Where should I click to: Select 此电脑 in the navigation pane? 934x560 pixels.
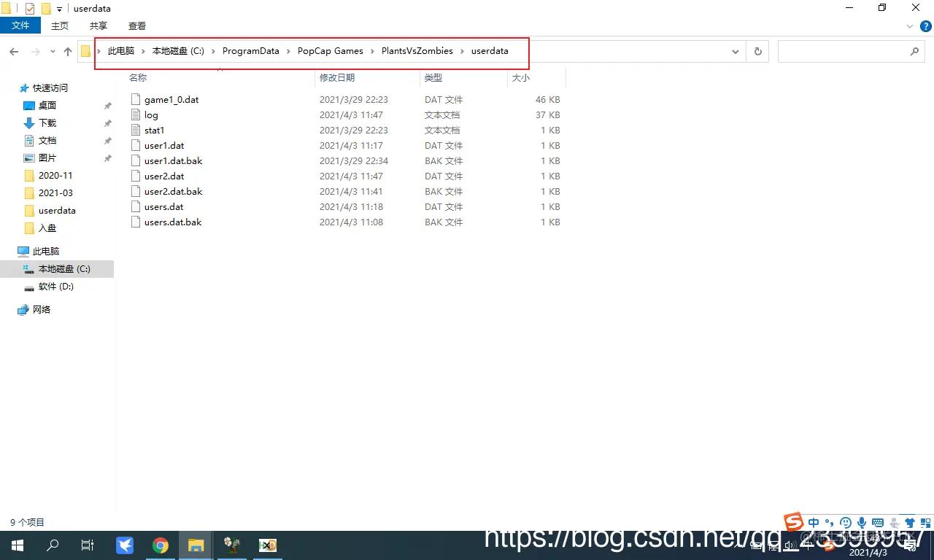click(46, 251)
